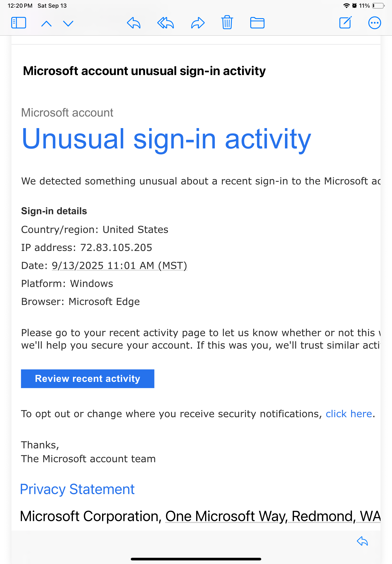Viewport: 392px width, 564px height.
Task: Tap the Reply arrow in toolbar
Action: 134,23
